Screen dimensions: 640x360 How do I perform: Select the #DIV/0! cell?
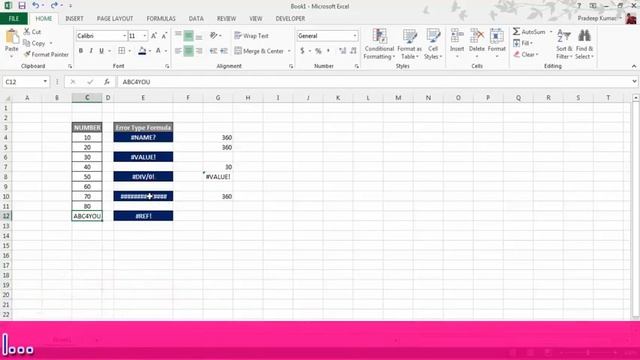coord(143,177)
